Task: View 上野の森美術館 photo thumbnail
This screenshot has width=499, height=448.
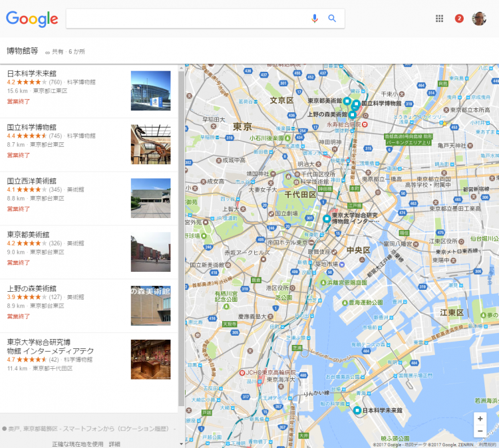Action: point(150,306)
